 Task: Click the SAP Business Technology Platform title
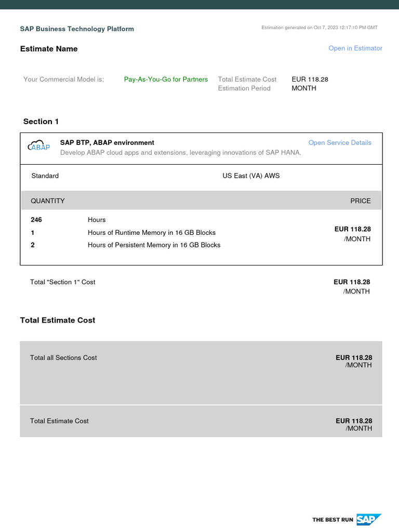coord(77,29)
